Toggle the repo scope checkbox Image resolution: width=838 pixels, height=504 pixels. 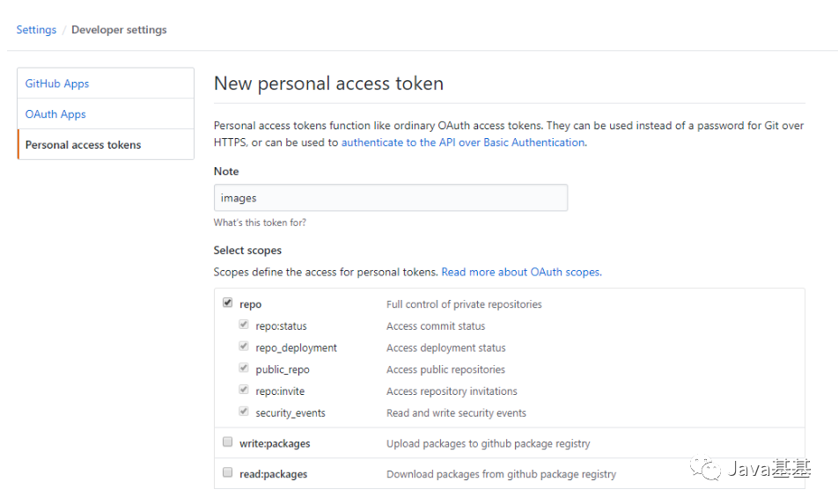228,303
